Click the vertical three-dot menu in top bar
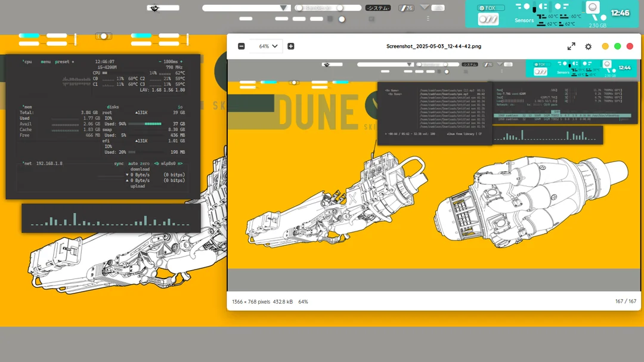 (428, 18)
